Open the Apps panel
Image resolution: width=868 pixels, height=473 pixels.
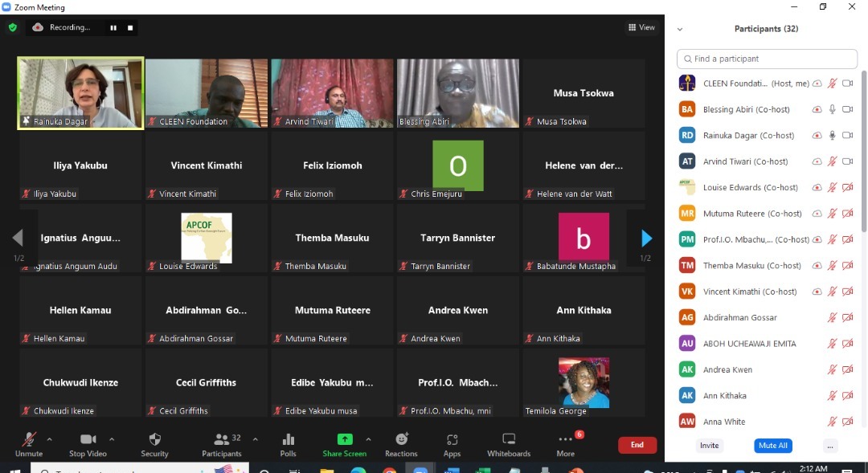click(x=452, y=445)
